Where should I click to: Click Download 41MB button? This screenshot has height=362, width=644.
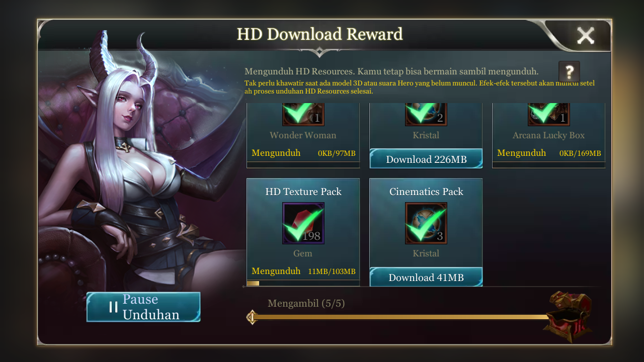pyautogui.click(x=426, y=277)
